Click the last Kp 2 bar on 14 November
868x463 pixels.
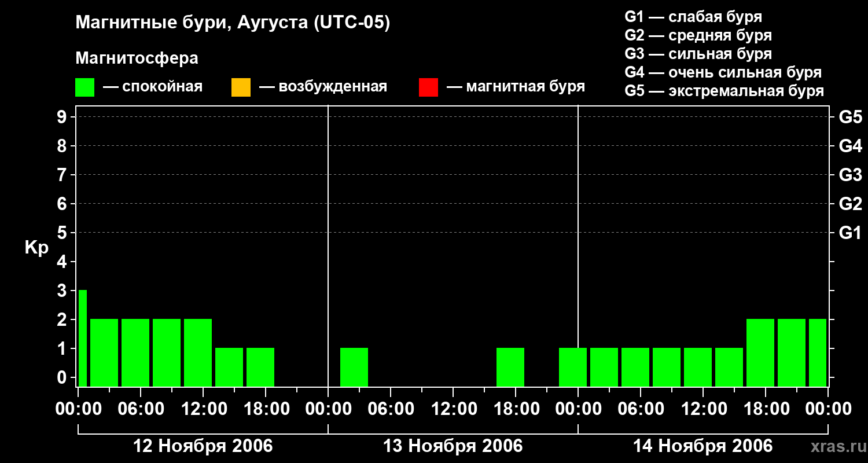(x=818, y=352)
